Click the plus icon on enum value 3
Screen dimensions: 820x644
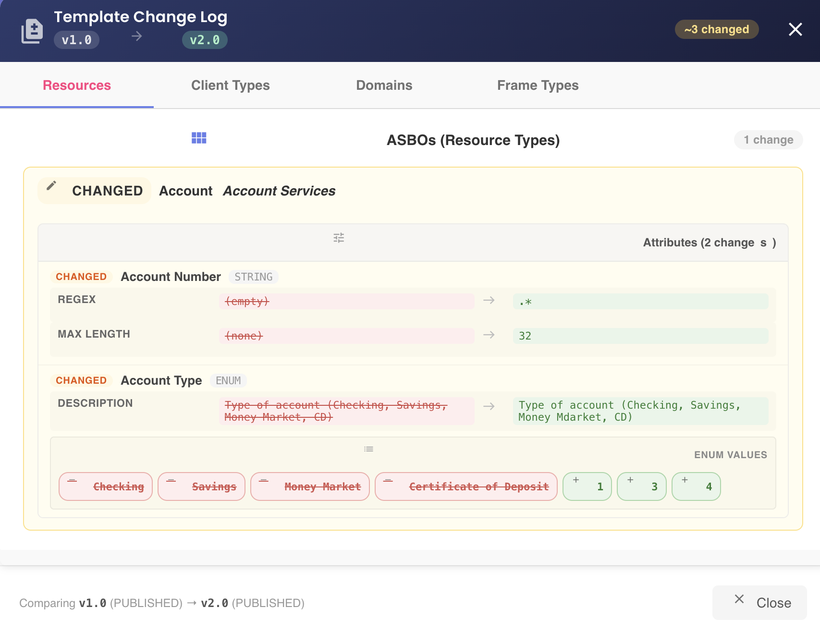(x=630, y=480)
